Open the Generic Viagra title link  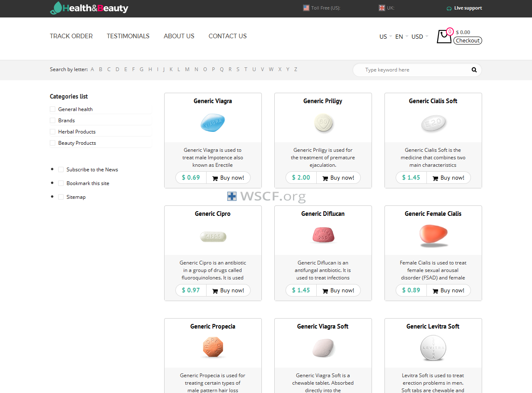[x=213, y=101]
